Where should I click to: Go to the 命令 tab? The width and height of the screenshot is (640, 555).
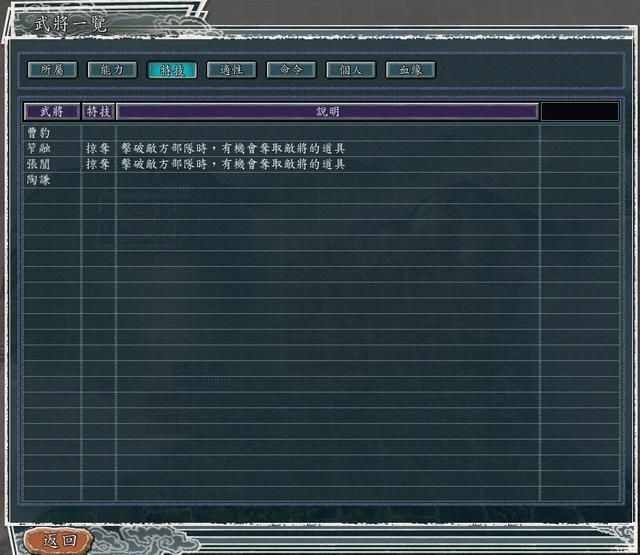[x=291, y=70]
